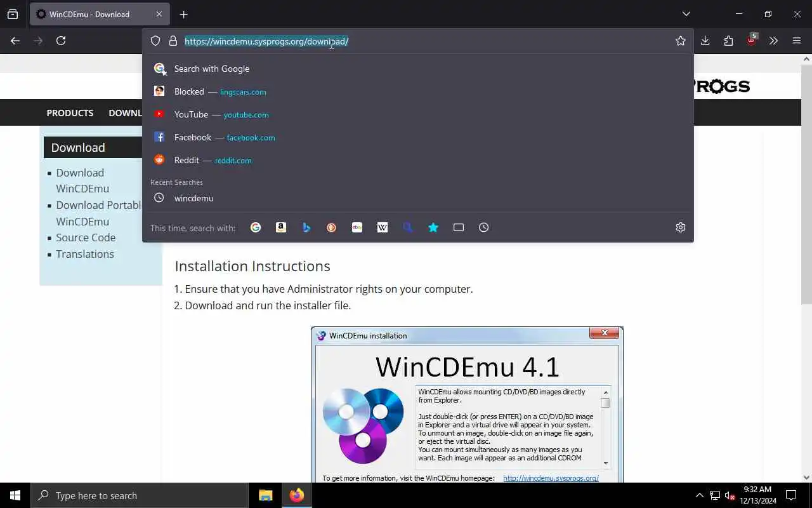This screenshot has height=508, width=812.
Task: Open the Blocked lingscars.com suggestion
Action: [418, 91]
